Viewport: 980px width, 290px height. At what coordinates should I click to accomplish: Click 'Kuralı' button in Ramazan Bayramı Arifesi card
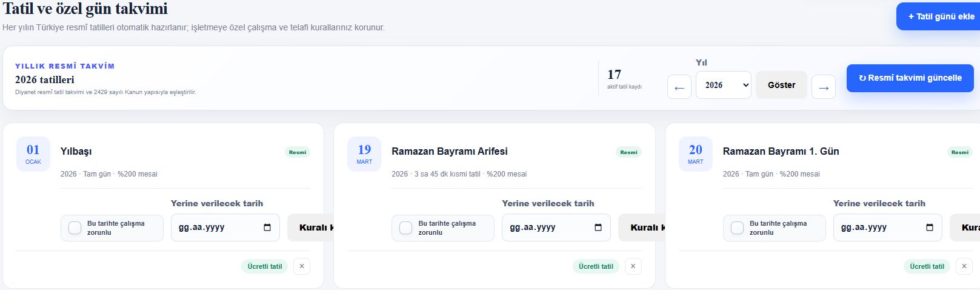642,228
